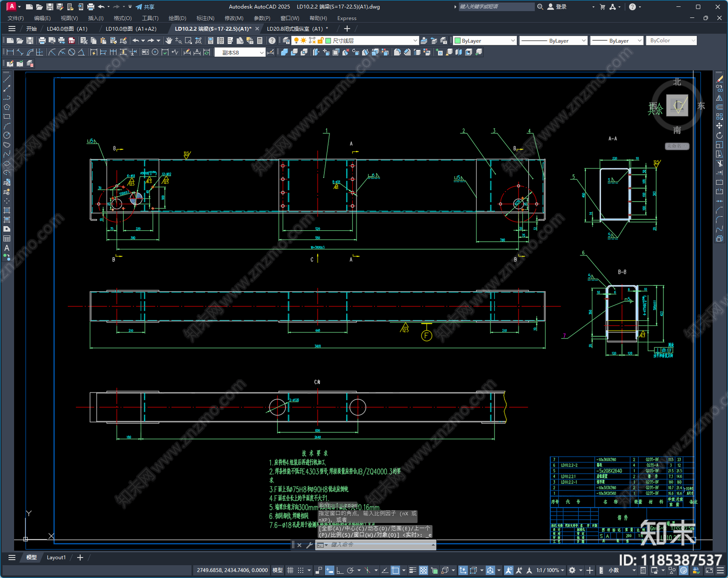Click the Plot printer icon
The image size is (728, 578).
point(42,41)
